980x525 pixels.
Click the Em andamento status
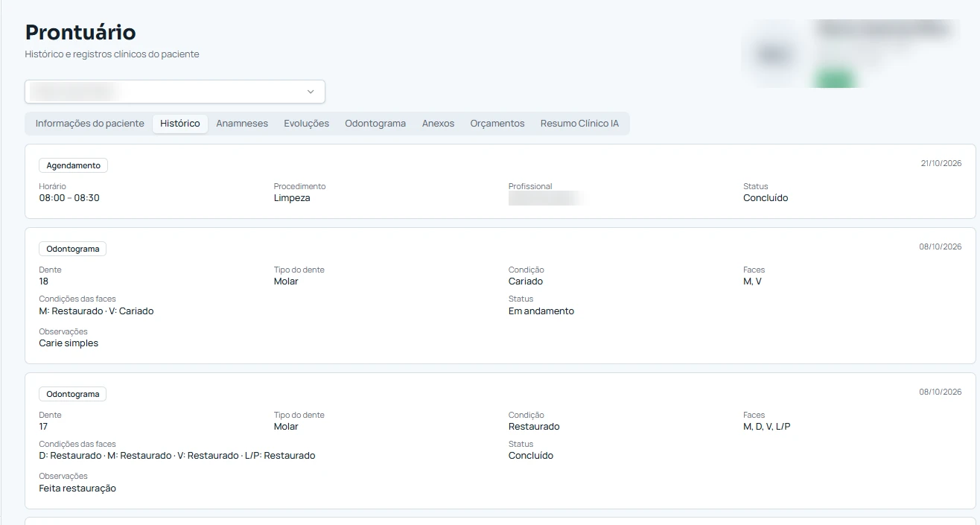541,311
